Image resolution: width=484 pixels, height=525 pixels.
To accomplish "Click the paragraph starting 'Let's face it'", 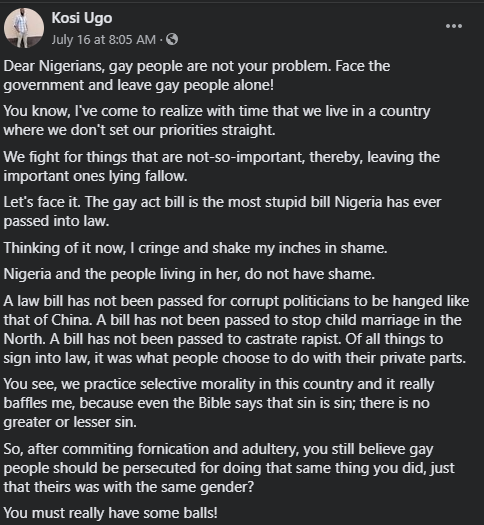I will (x=222, y=212).
